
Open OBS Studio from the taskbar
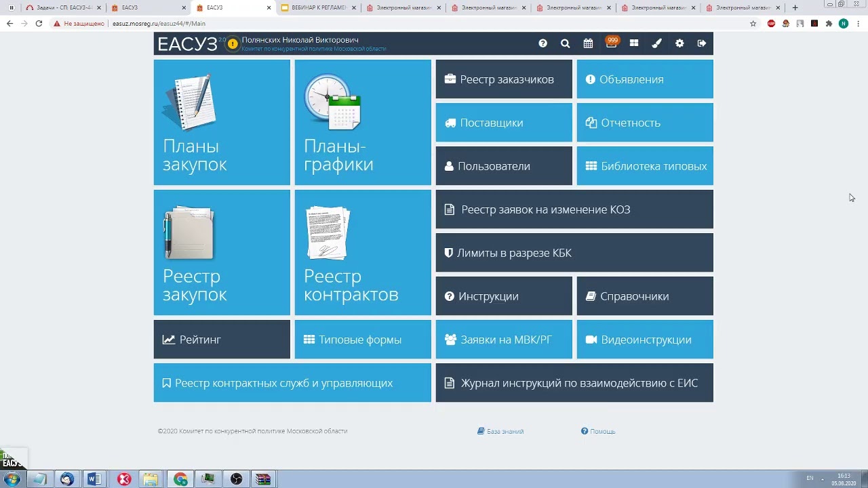point(236,479)
